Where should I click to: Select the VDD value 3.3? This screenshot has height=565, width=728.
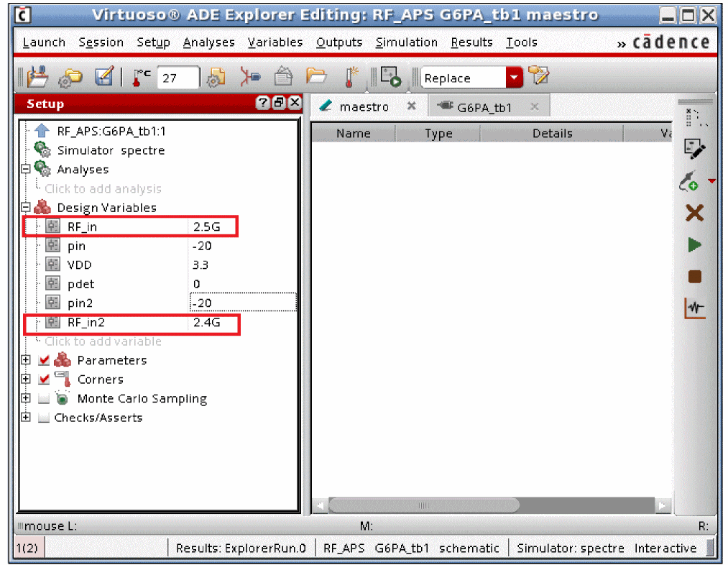point(201,265)
